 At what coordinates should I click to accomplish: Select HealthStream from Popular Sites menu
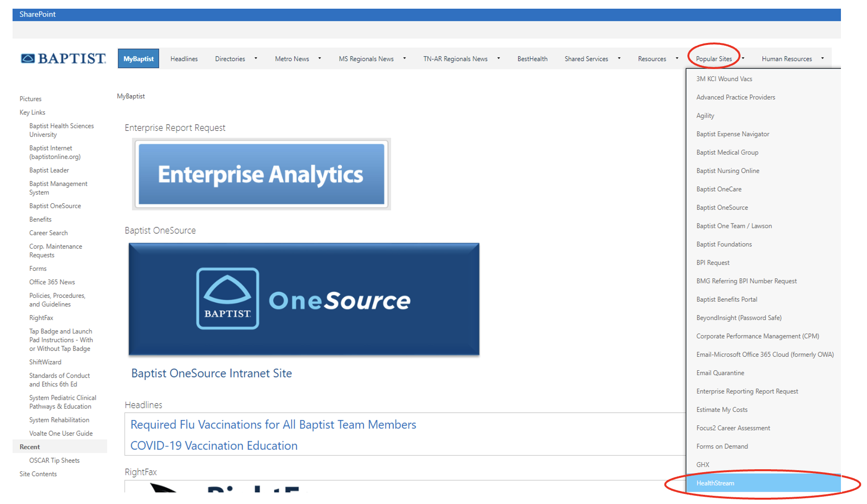(715, 483)
